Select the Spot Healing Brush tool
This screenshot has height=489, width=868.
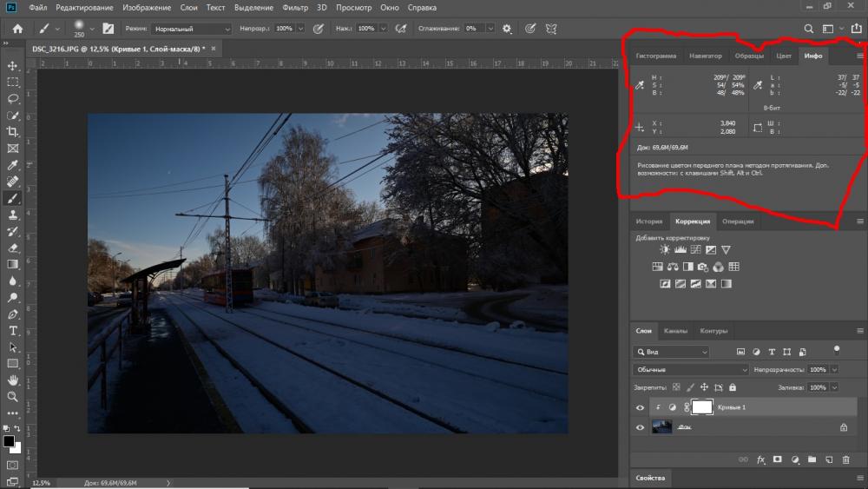click(12, 182)
